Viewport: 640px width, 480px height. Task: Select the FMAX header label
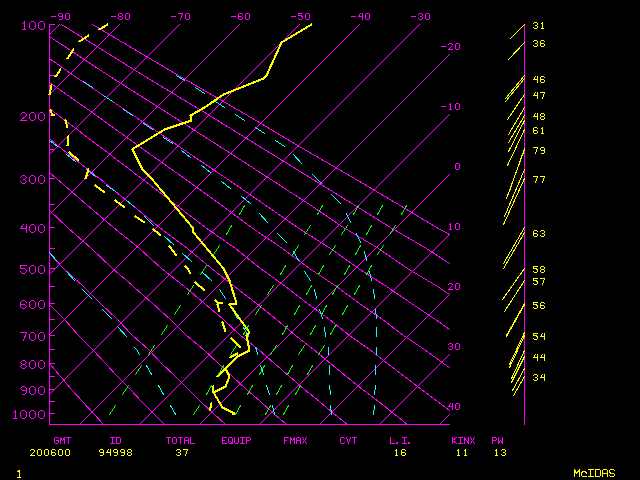pos(295,440)
